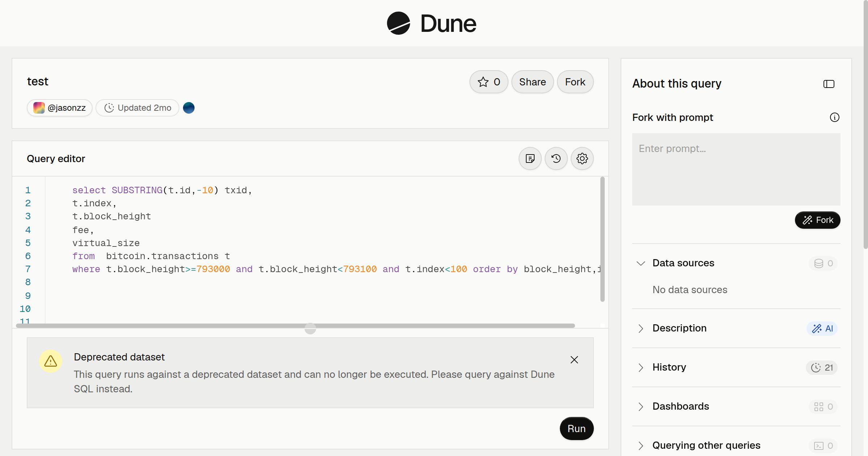
Task: Click the No data sources text
Action: click(690, 290)
